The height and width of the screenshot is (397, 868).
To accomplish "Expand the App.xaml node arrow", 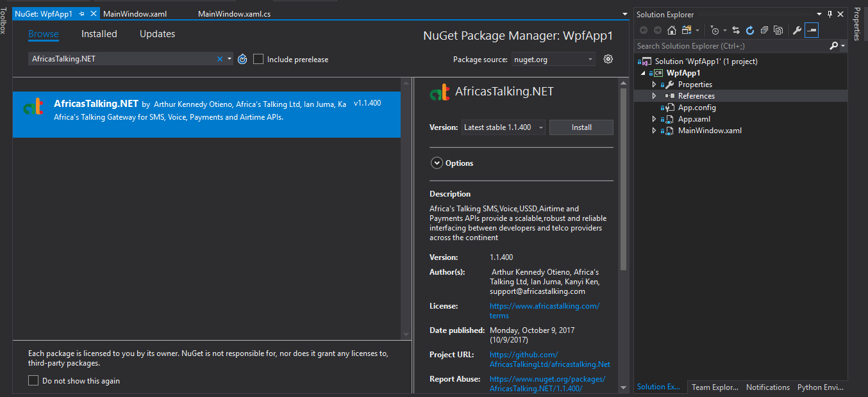I will 655,119.
